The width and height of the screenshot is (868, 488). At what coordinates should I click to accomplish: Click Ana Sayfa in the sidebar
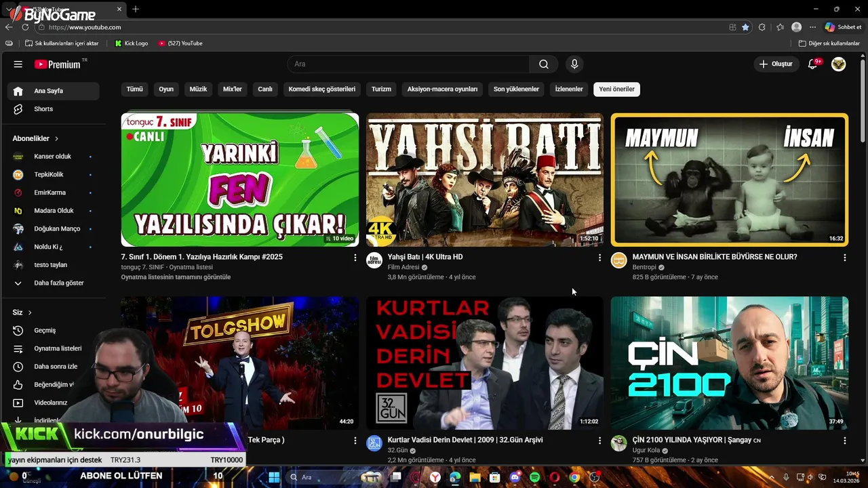click(x=54, y=91)
